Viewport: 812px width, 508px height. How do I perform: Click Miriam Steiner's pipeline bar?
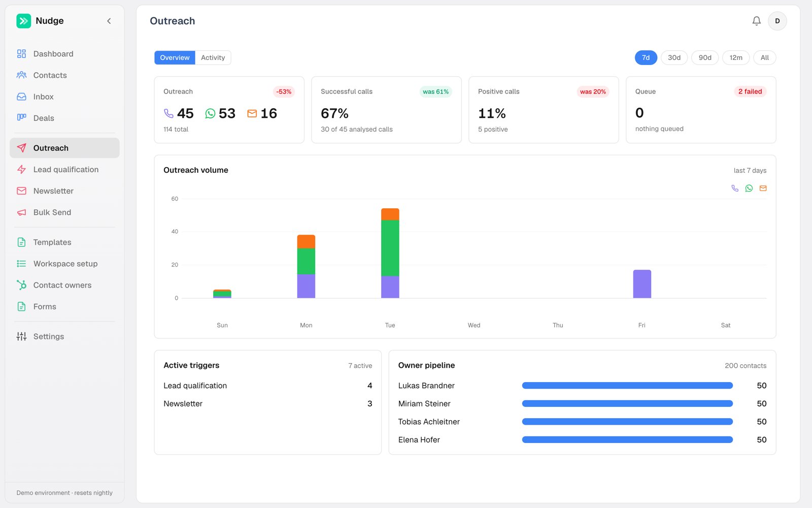coord(627,404)
